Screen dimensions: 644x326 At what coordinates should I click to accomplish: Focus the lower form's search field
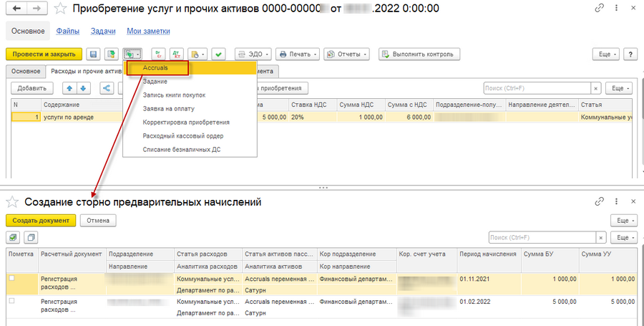[542, 237]
